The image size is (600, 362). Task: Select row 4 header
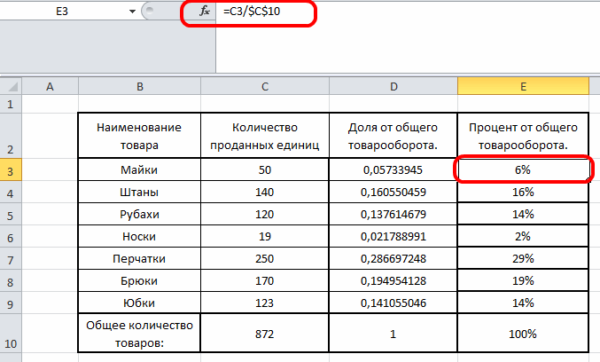[x=11, y=192]
